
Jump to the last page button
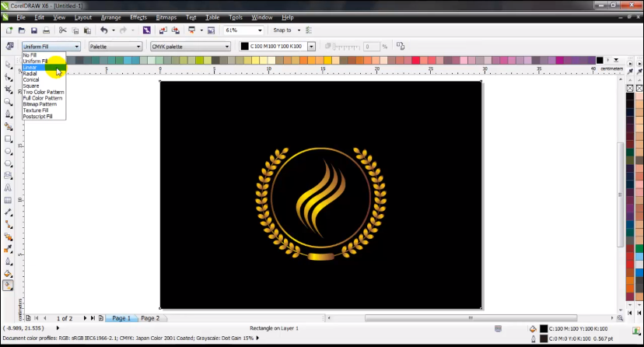pyautogui.click(x=93, y=318)
